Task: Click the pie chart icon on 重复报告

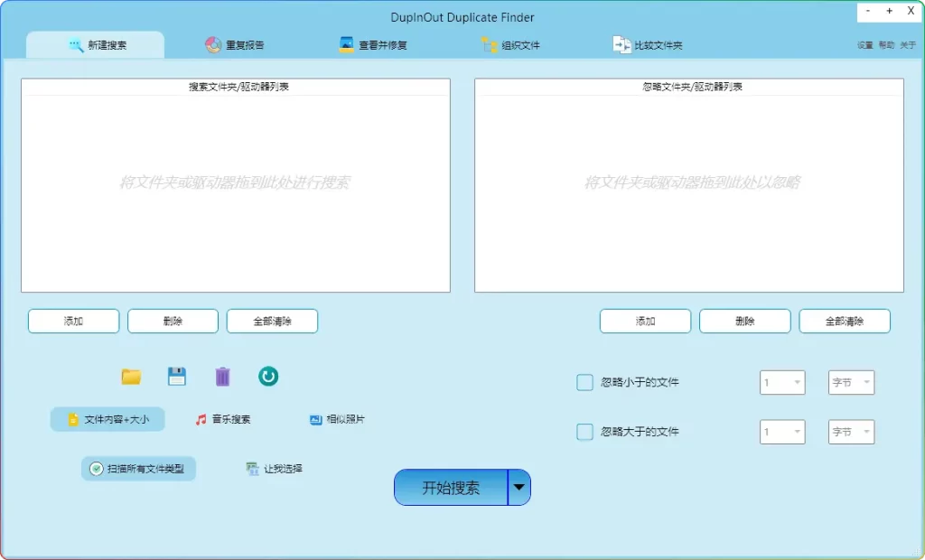Action: pyautogui.click(x=213, y=45)
